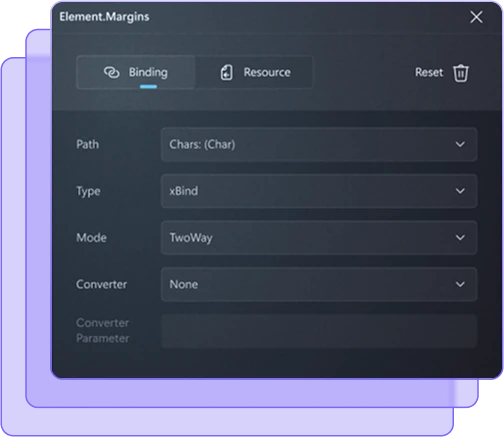
Task: Select the xBind type value
Action: tap(184, 191)
